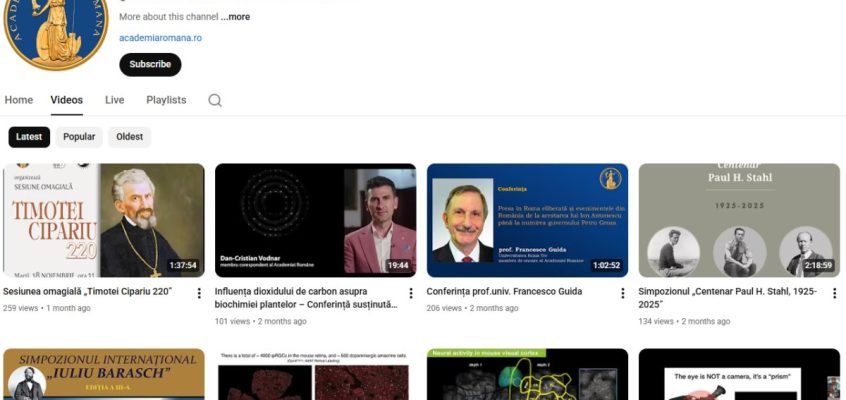Click title Simpozionul „Centenar Paul H. Stahl, 1925-2025”
This screenshot has height=400, width=846.
click(x=727, y=298)
